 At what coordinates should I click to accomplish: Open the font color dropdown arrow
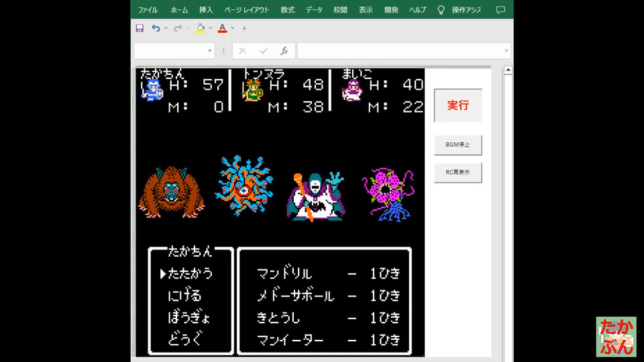tap(233, 28)
